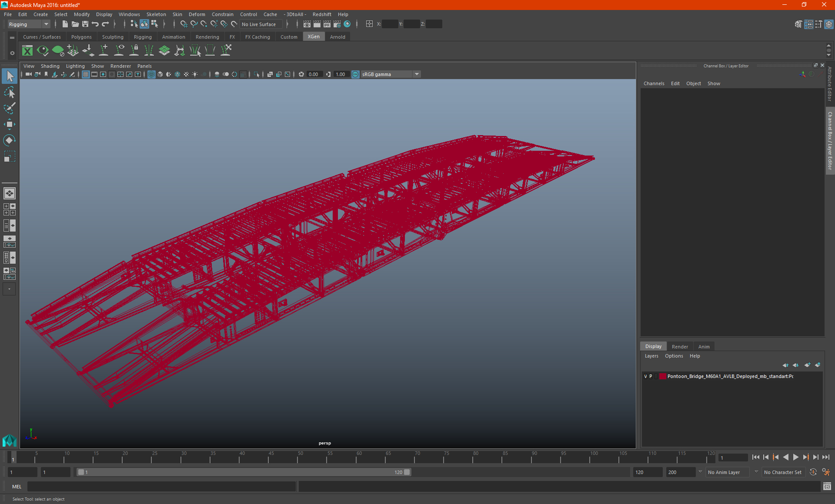Click the range slider right handle

click(x=407, y=472)
